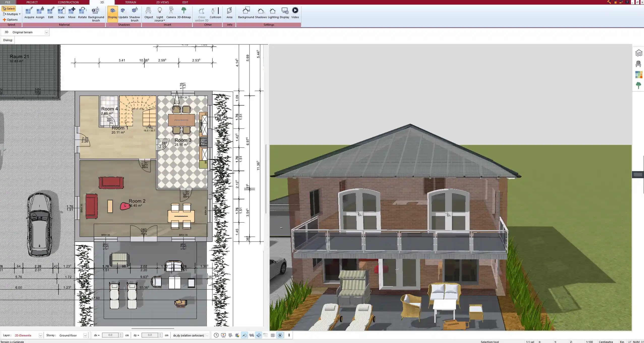
Task: Open the Original terrain dropdown
Action: (46, 32)
